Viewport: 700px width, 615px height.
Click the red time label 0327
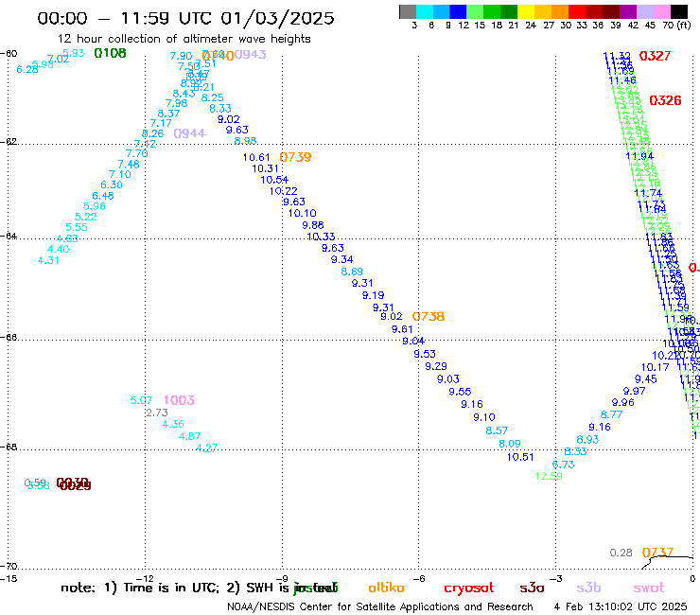pyautogui.click(x=655, y=56)
